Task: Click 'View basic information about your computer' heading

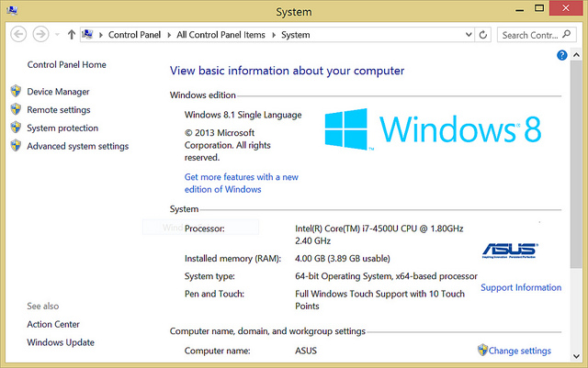Action: pos(288,71)
